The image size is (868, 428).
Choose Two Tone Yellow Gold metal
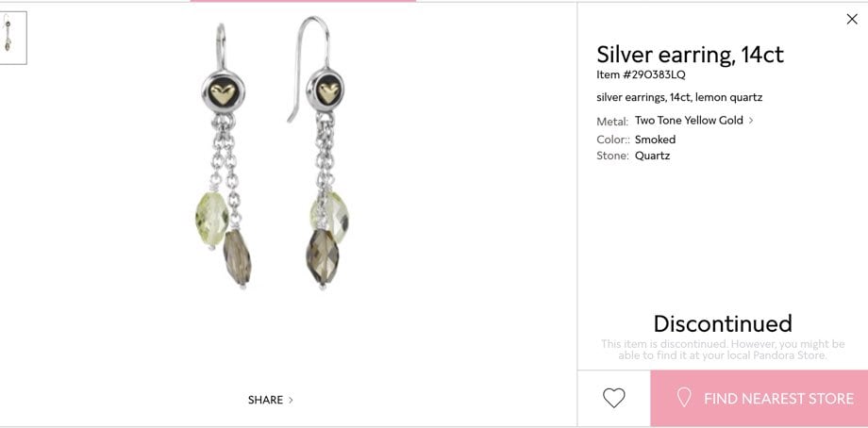click(x=689, y=120)
